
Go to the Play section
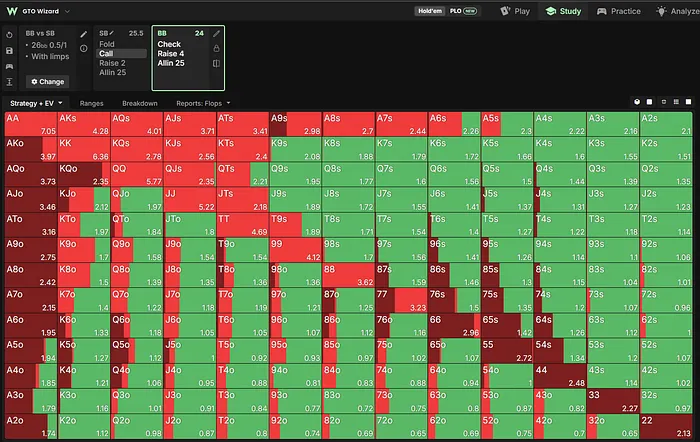point(515,11)
